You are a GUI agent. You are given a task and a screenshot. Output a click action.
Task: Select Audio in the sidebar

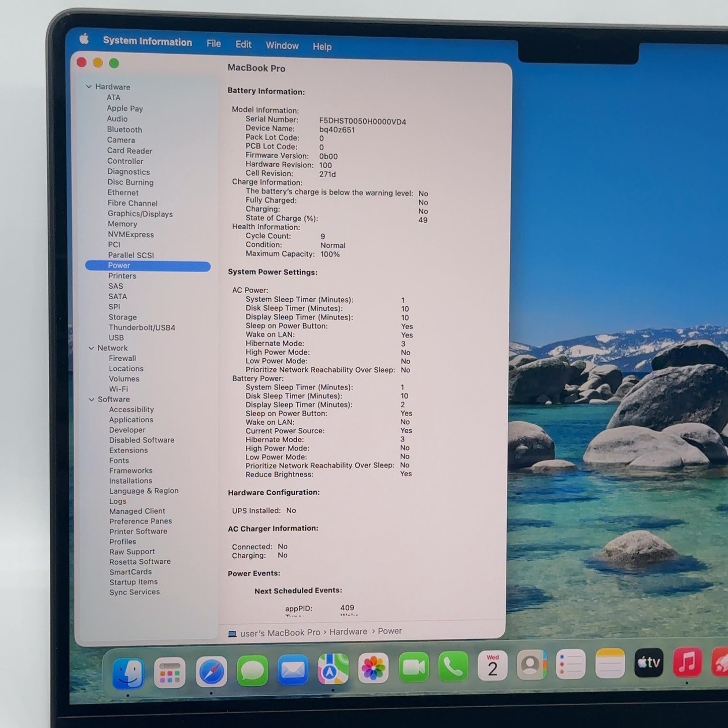tap(117, 119)
